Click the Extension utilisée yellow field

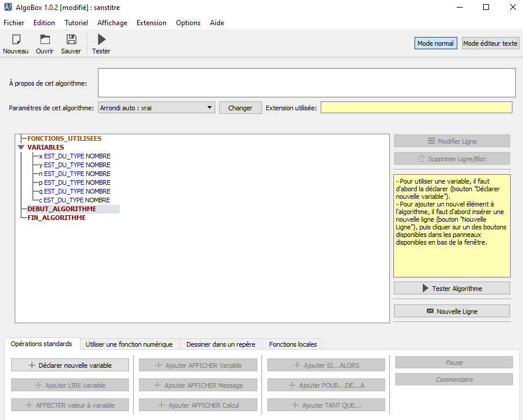point(416,107)
